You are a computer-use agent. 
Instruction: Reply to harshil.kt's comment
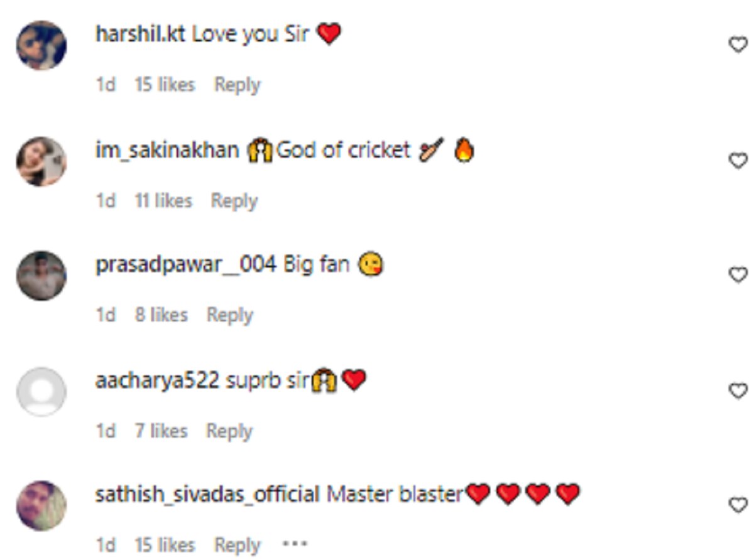point(237,85)
